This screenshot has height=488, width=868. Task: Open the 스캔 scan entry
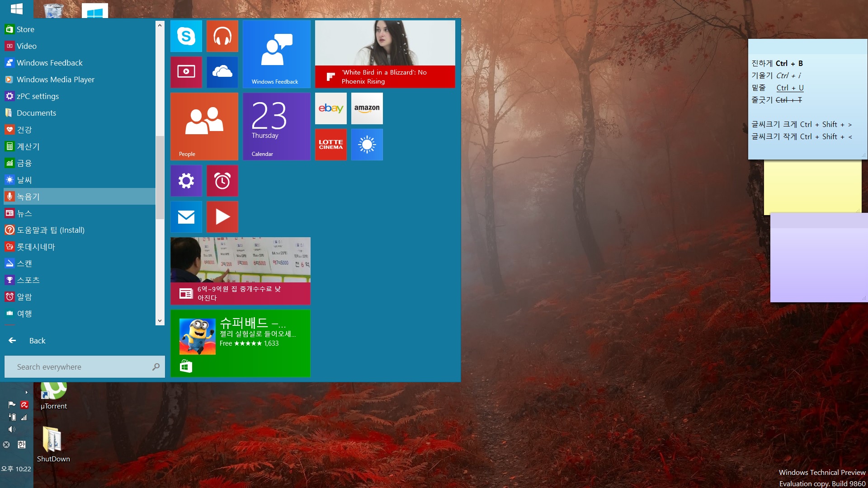(79, 263)
